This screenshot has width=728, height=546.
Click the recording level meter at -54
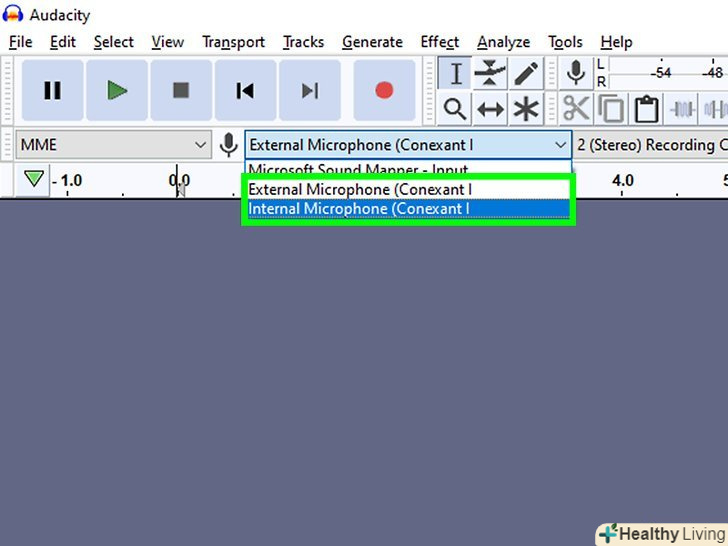tap(661, 73)
